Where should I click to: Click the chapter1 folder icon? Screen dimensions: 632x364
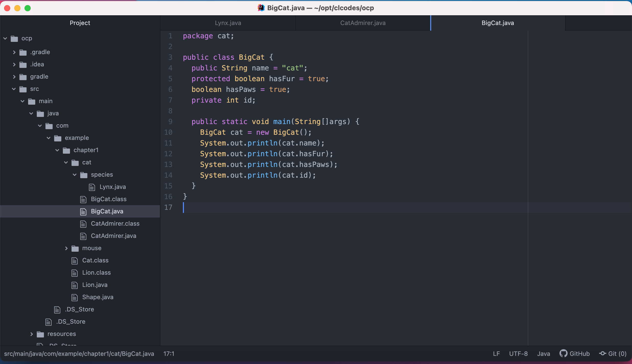tap(66, 151)
